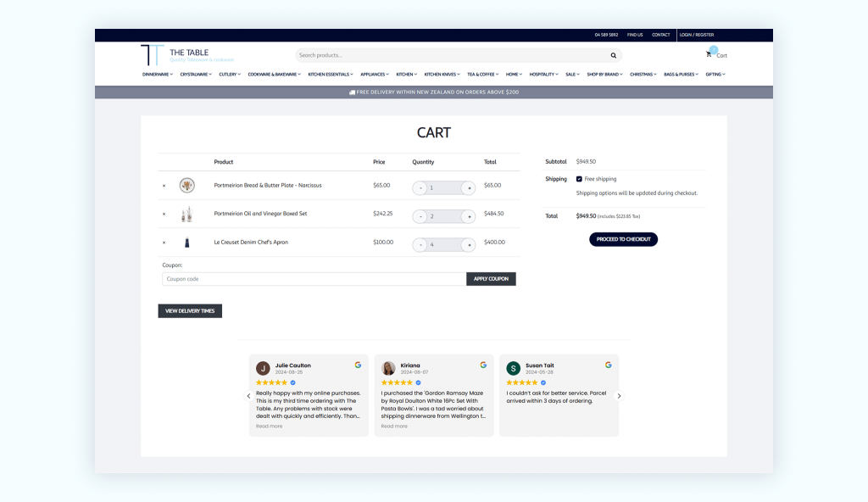Open the Kitchen menu
The width and height of the screenshot is (868, 502).
coord(406,75)
